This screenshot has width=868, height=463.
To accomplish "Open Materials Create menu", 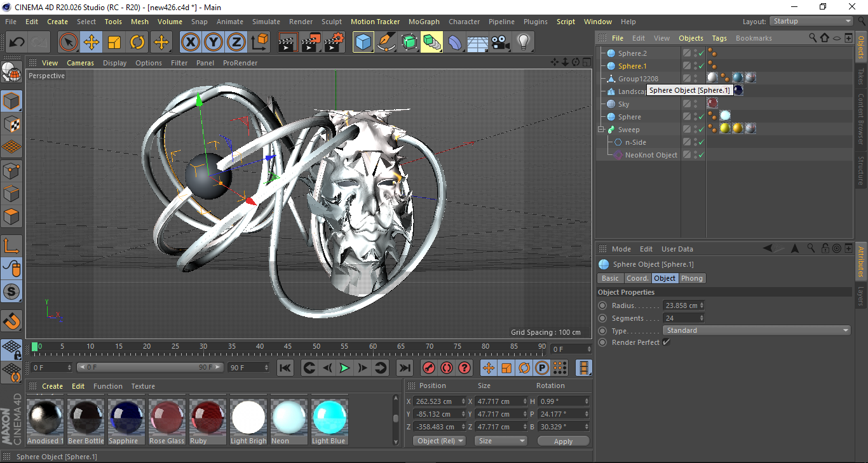I will [53, 386].
